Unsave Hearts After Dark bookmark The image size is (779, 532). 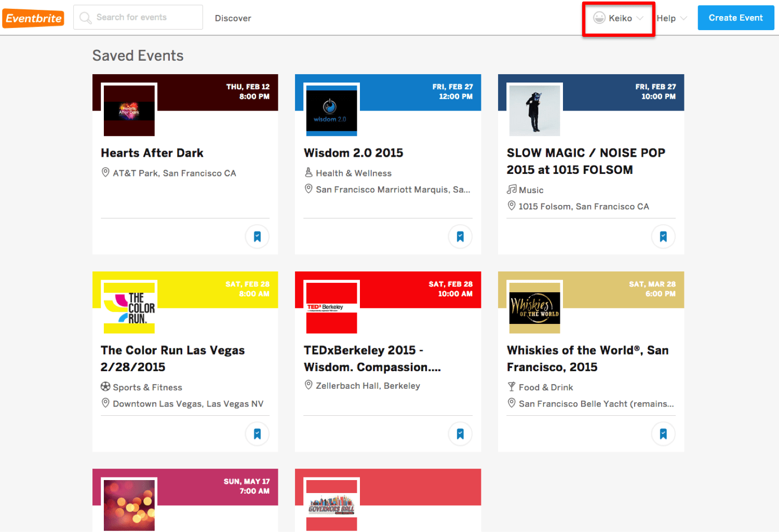257,237
